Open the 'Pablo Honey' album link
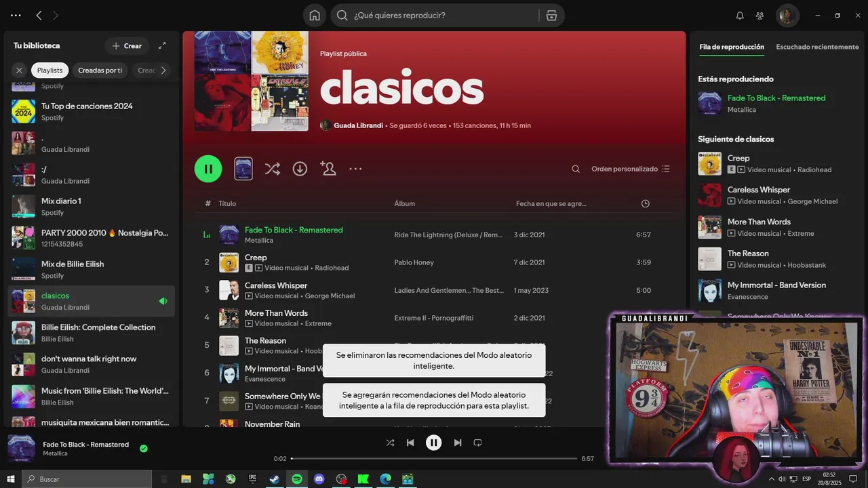This screenshot has height=488, width=868. click(x=414, y=262)
